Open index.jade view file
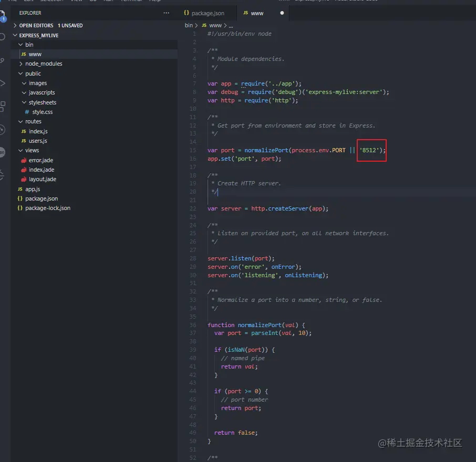 click(94, 170)
